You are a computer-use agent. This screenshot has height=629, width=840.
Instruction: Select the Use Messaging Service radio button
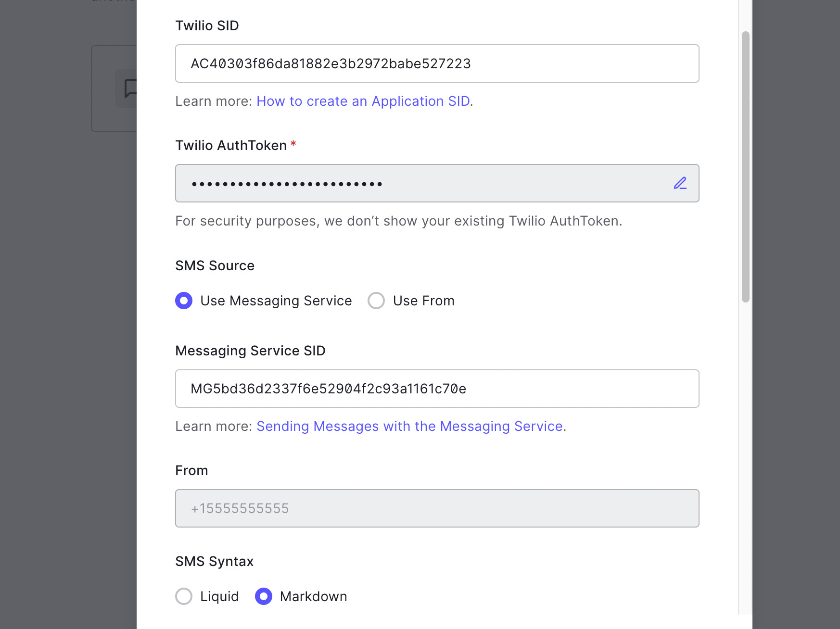tap(183, 301)
